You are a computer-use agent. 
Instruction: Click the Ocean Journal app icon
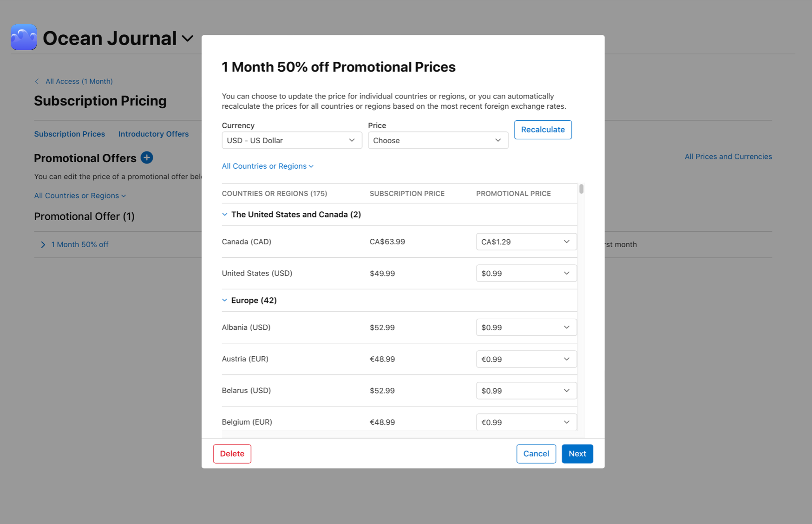tap(23, 37)
